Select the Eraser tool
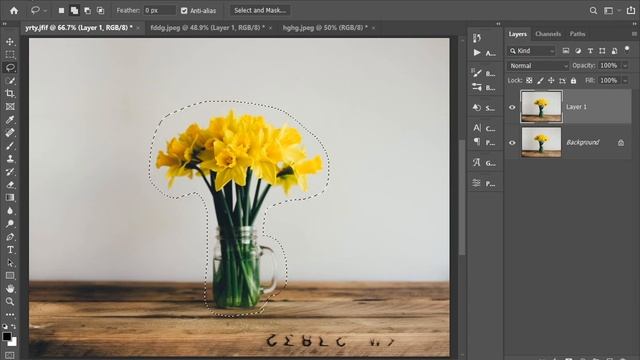This screenshot has height=360, width=640. [10, 184]
